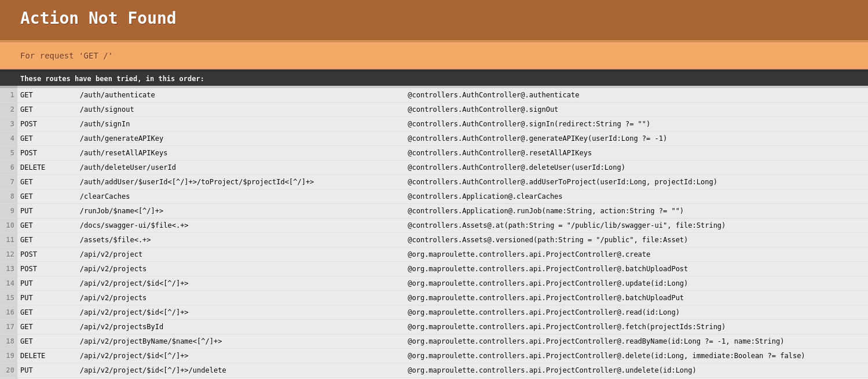Click the GET / request message text
This screenshot has width=868, height=379.
65,56
